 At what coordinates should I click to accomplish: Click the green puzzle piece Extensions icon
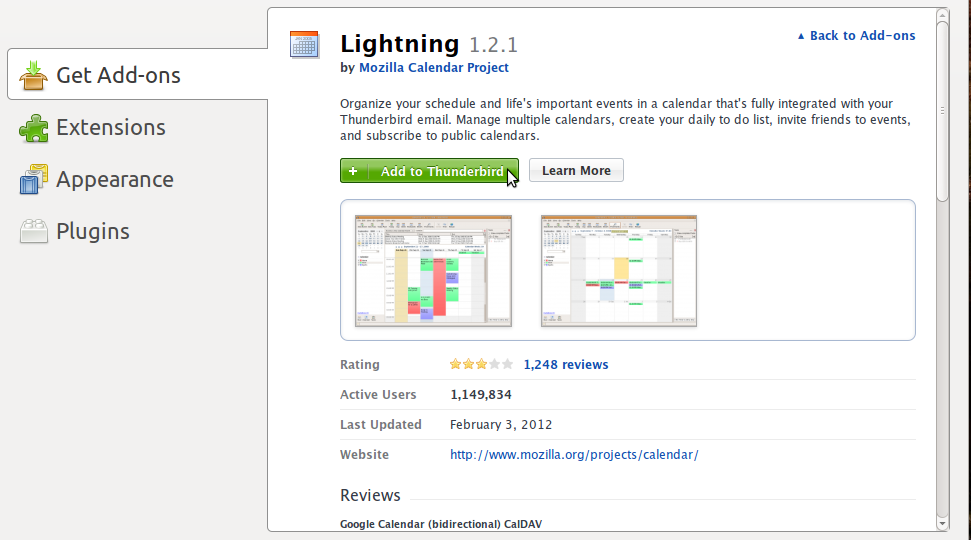[x=33, y=128]
